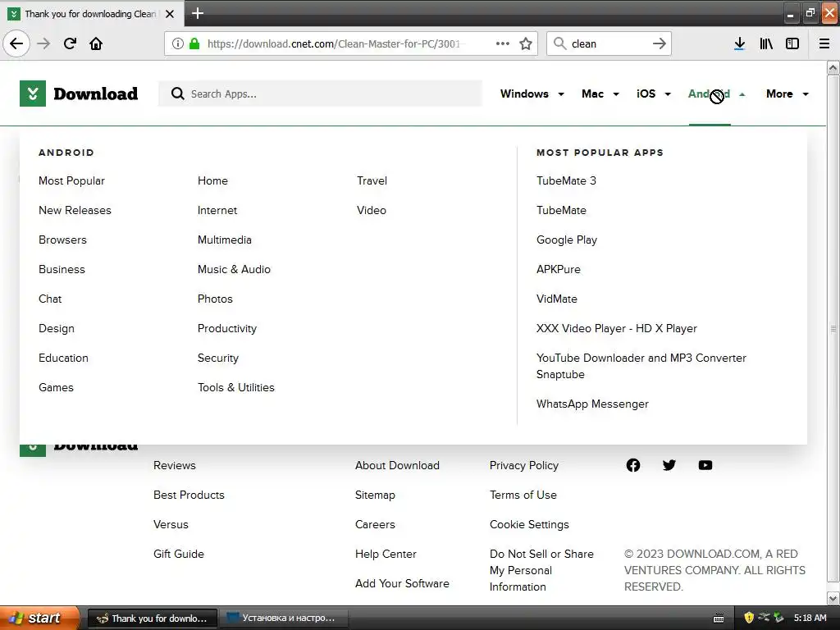The image size is (840, 630).
Task: Go back with the browser back arrow
Action: [x=16, y=43]
